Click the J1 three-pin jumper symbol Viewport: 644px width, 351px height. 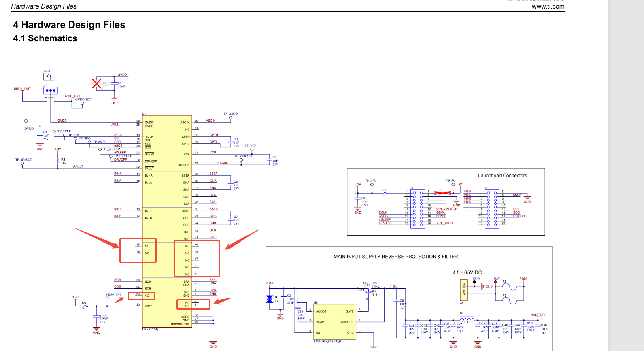pos(51,91)
